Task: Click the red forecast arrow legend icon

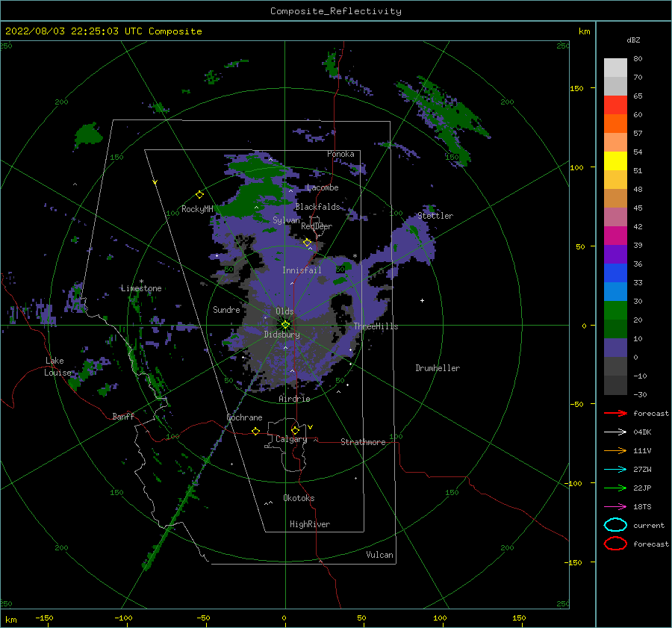Action: pyautogui.click(x=615, y=413)
